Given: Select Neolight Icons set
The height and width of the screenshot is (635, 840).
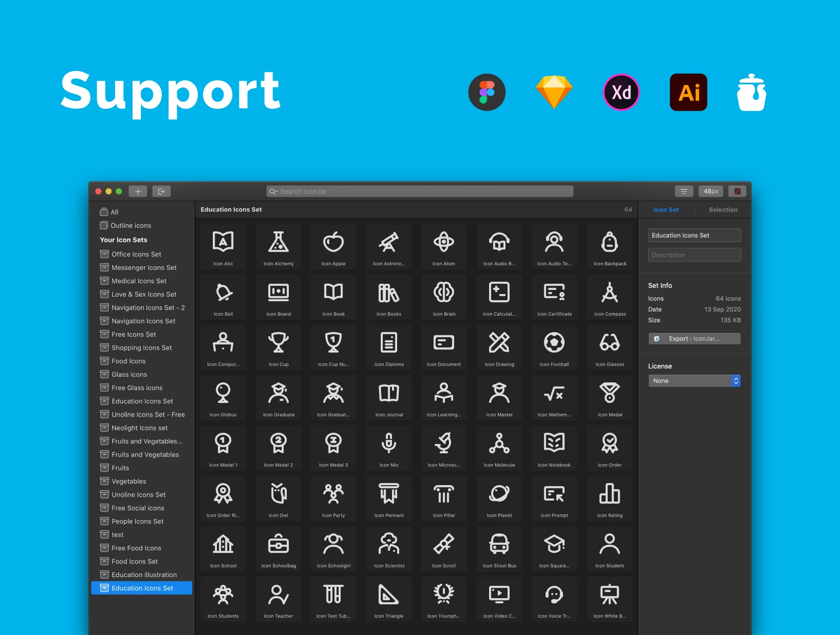Looking at the screenshot, I should [142, 428].
